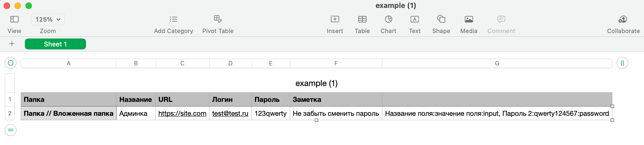Open the Media browser icon
Viewport: 644px width, 145px height.
click(469, 19)
